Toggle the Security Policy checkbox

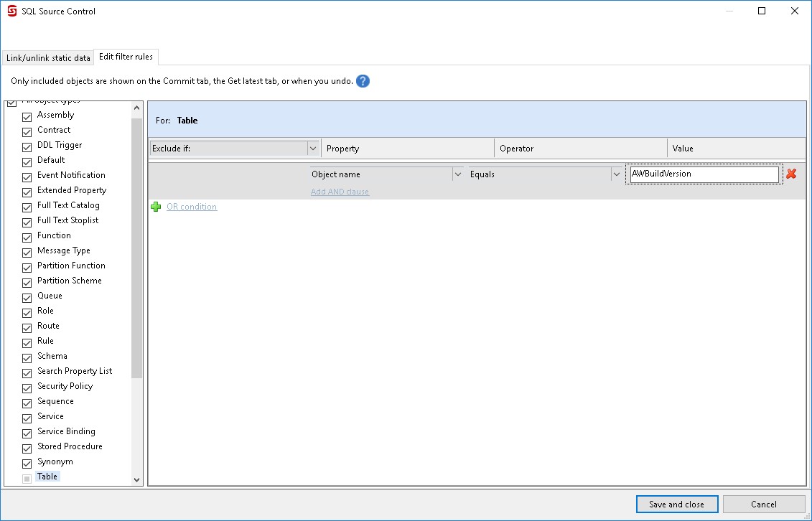[27, 388]
